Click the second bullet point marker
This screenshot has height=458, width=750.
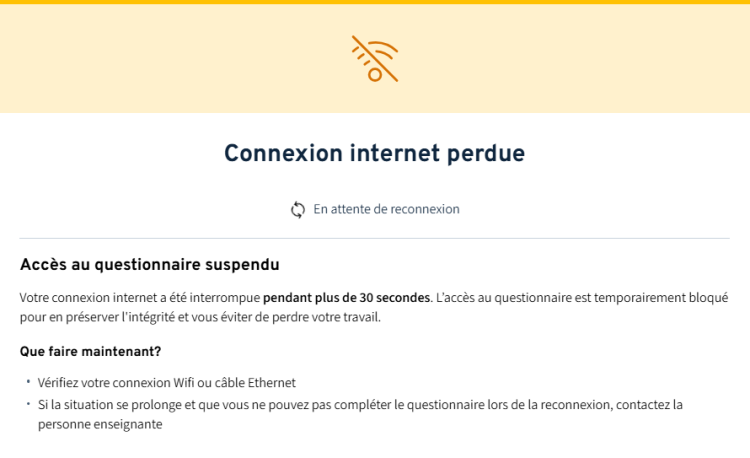tap(29, 403)
